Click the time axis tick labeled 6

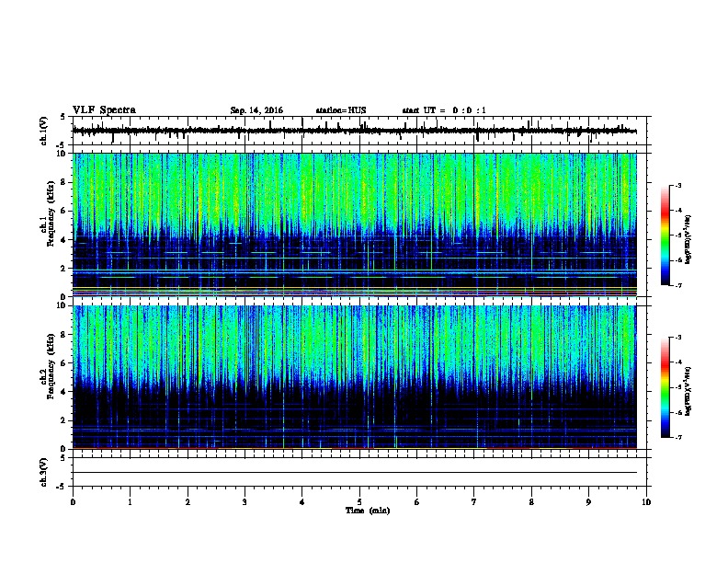tap(416, 502)
